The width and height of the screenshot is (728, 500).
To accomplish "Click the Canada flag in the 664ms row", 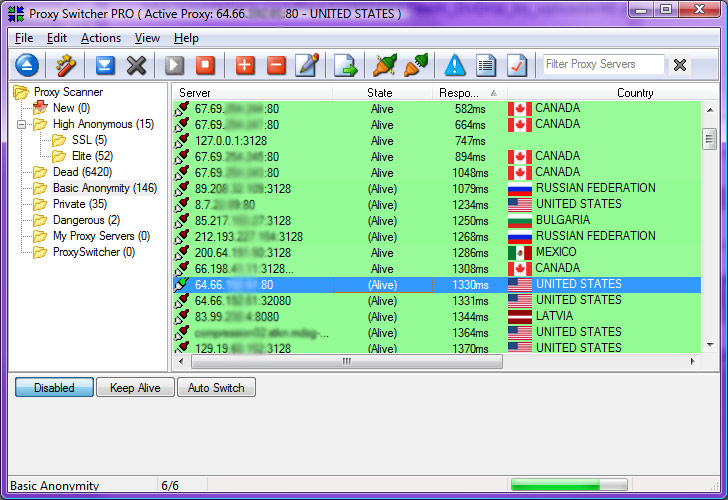I will (520, 125).
